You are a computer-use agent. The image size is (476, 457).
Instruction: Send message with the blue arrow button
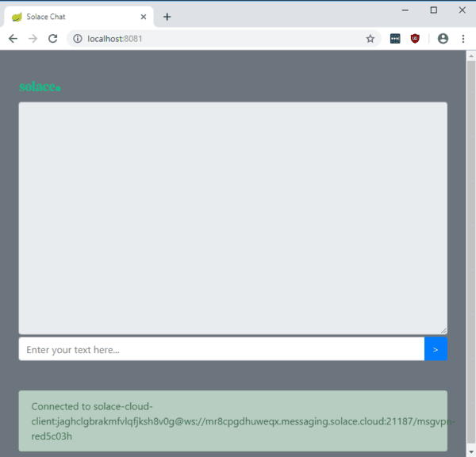(x=436, y=349)
